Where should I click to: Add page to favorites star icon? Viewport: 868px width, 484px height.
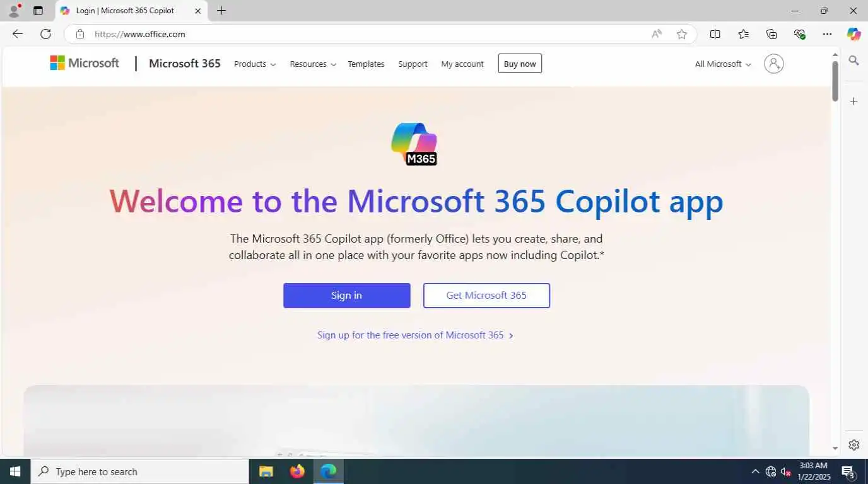point(682,34)
